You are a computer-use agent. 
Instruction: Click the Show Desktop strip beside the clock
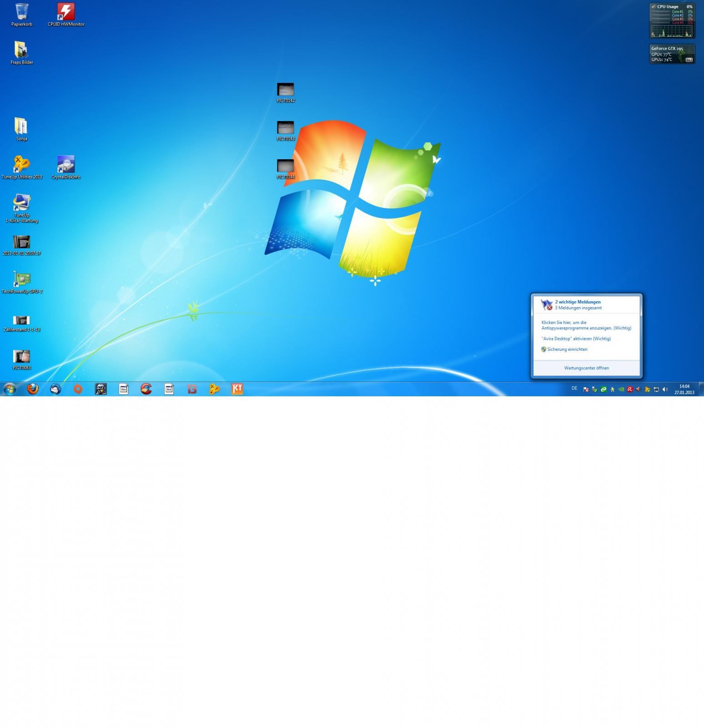701,389
